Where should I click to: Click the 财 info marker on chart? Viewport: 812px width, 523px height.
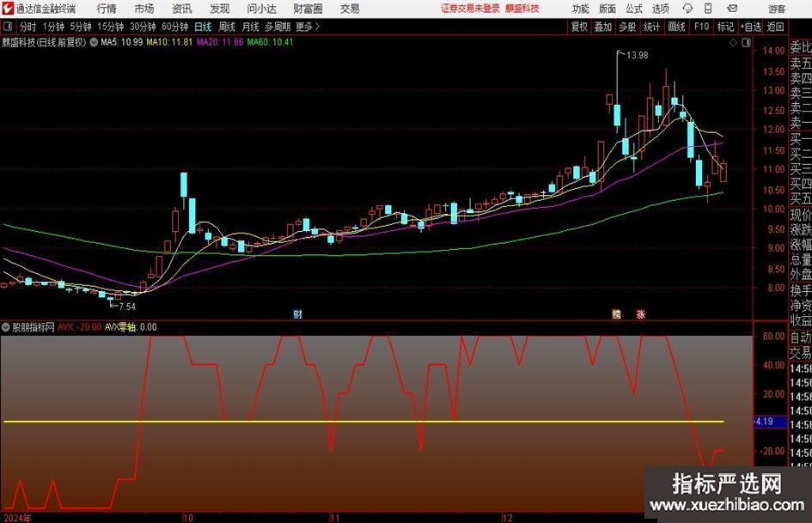click(298, 314)
